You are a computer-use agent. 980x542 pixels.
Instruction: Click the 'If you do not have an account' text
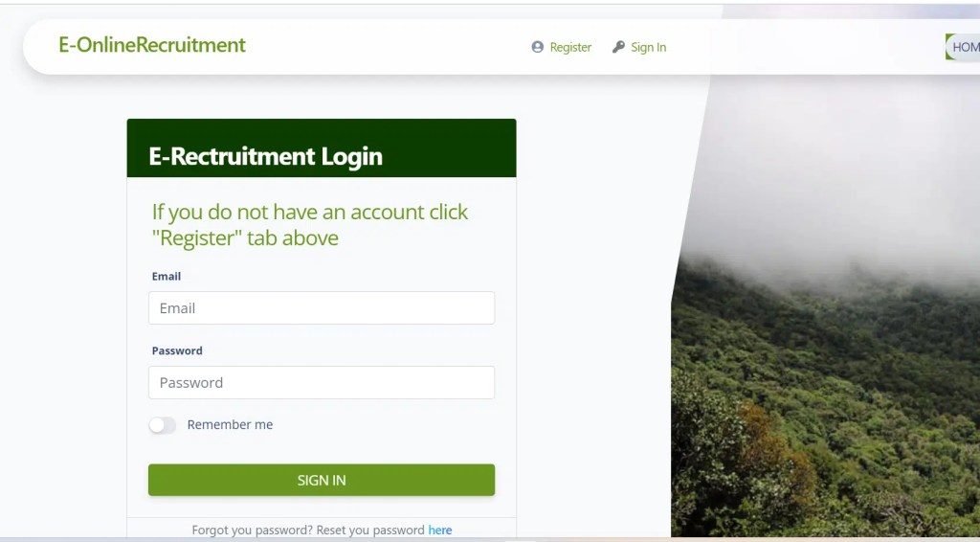[x=310, y=224]
